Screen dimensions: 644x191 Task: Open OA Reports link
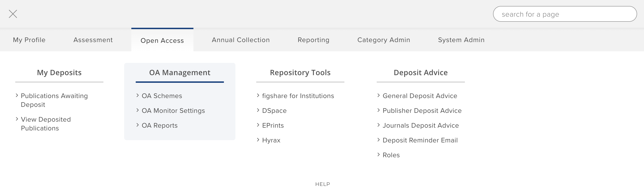[159, 125]
